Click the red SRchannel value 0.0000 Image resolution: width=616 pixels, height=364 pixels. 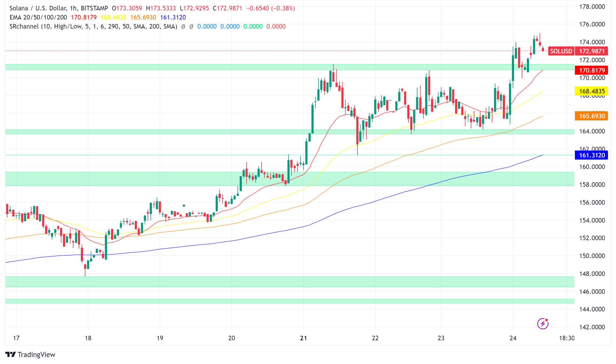pos(276,26)
